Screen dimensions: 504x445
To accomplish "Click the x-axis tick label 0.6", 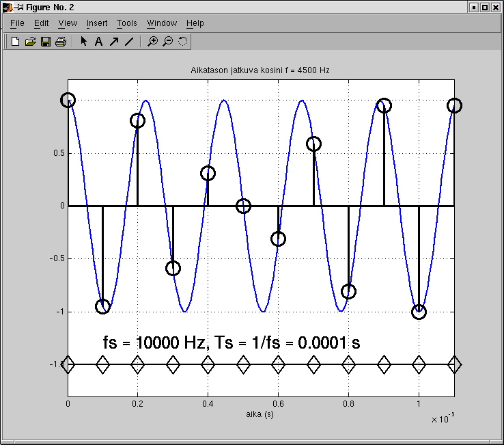I will coord(278,403).
